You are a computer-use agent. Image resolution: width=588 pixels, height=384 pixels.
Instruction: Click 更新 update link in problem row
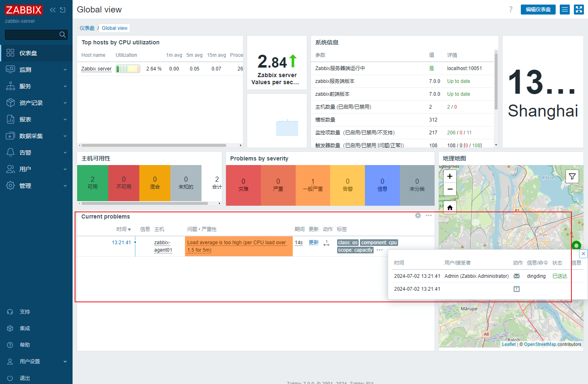313,243
